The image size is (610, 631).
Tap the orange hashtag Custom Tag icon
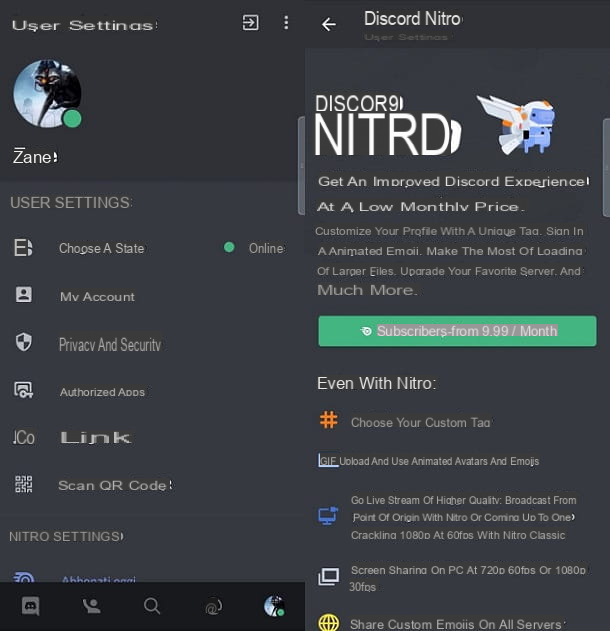(x=328, y=420)
